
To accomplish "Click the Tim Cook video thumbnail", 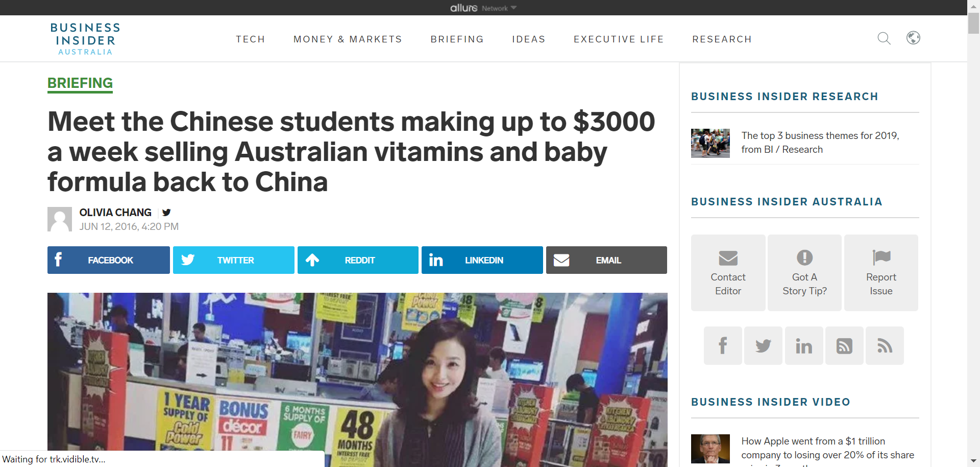I will pyautogui.click(x=710, y=449).
